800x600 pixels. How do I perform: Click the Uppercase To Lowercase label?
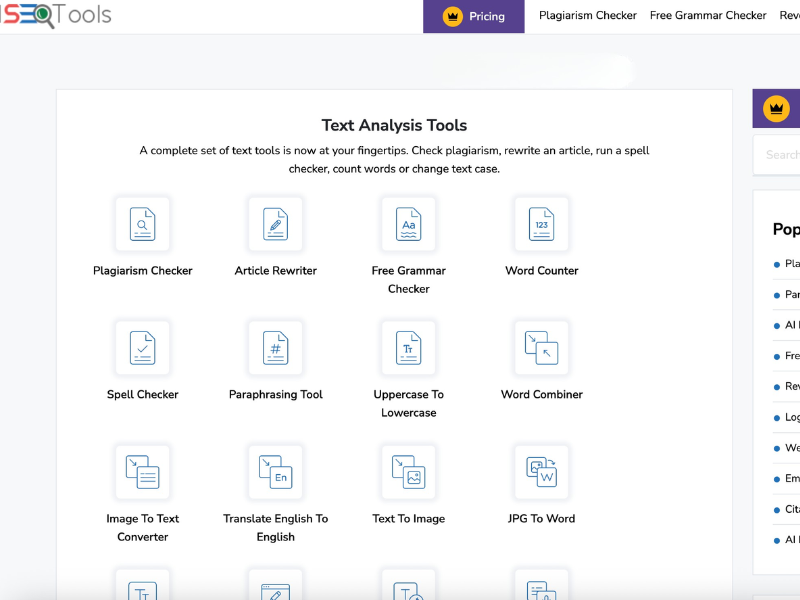[x=409, y=404]
